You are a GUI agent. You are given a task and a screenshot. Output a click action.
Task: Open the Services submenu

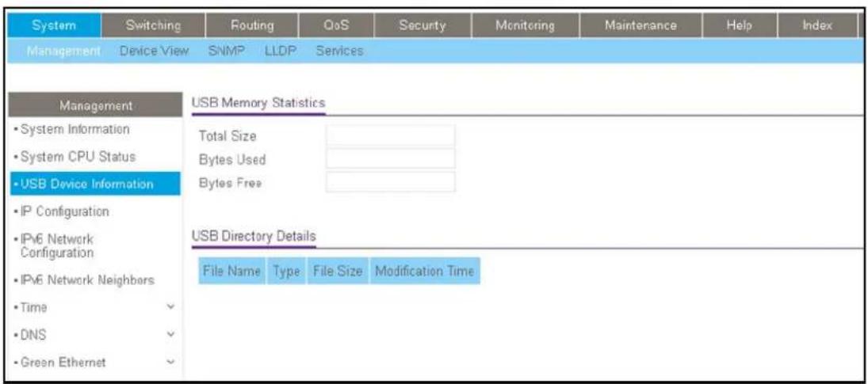click(x=339, y=51)
